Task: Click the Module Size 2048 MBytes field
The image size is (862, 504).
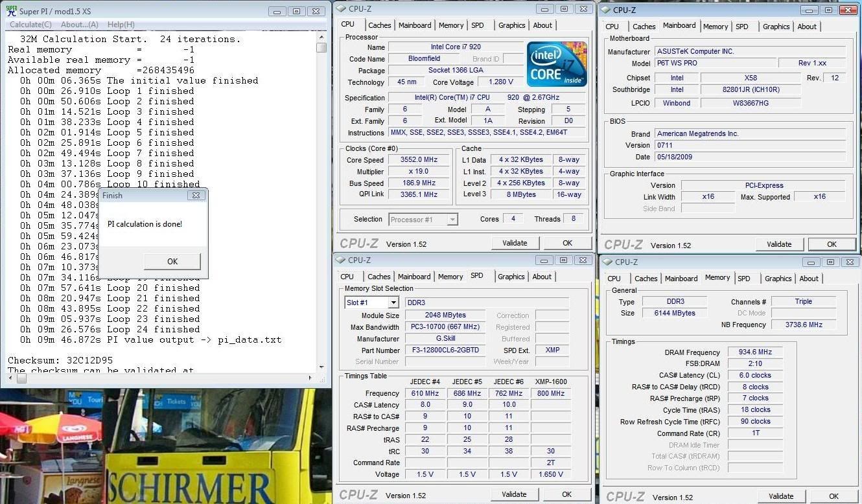Action: click(x=445, y=315)
